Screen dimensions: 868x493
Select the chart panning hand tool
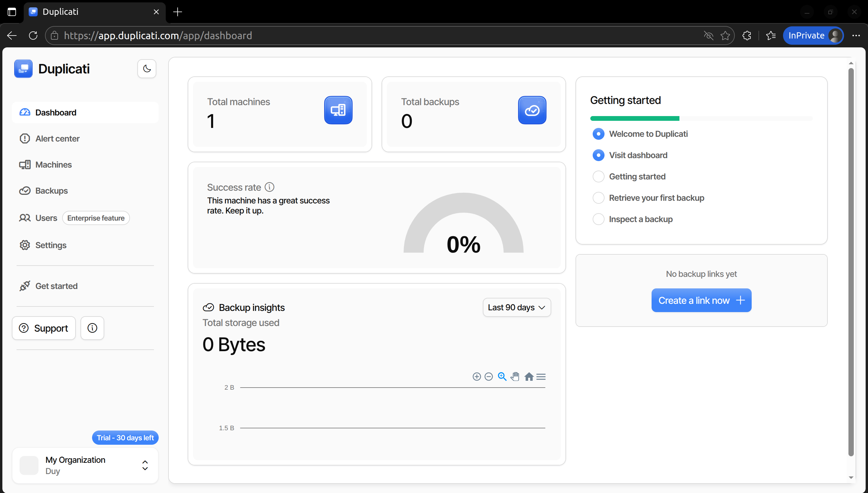click(515, 377)
